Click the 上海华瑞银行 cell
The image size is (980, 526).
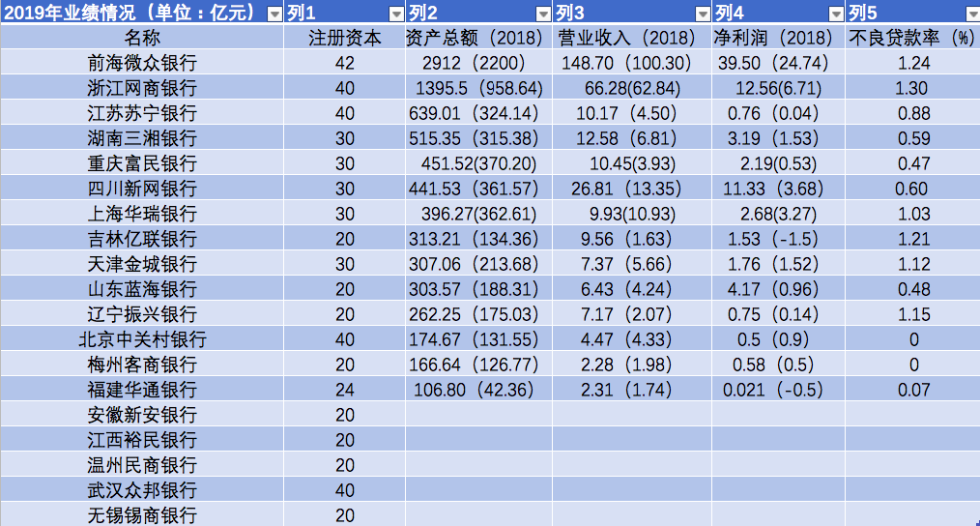pyautogui.click(x=142, y=214)
